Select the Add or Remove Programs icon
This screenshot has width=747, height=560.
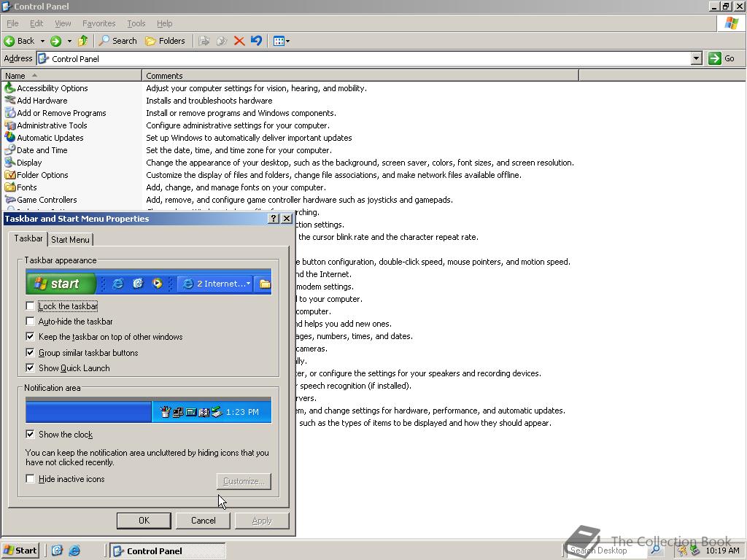(10, 113)
